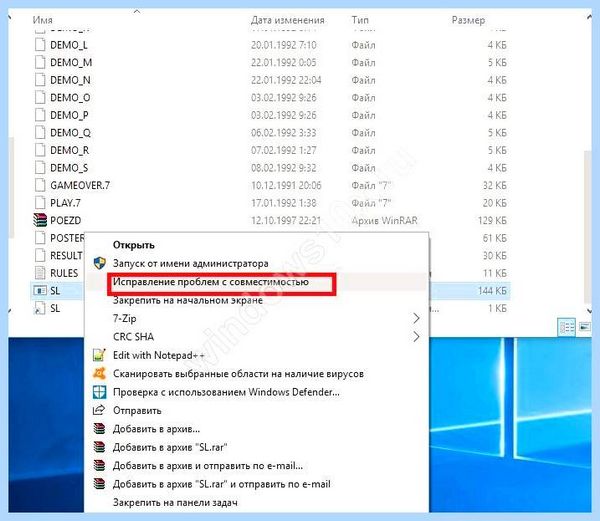Select the DEMO_Q file
This screenshot has width=600, height=521.
[70, 133]
